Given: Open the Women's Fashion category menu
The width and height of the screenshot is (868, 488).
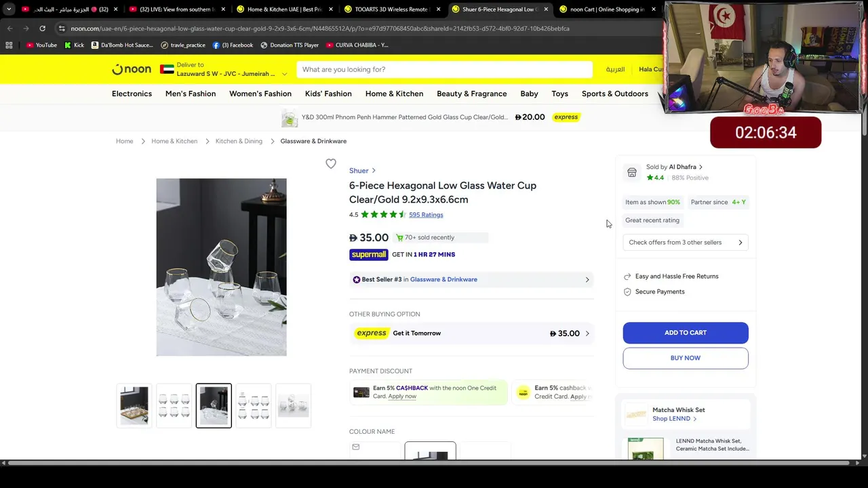Looking at the screenshot, I should 260,94.
